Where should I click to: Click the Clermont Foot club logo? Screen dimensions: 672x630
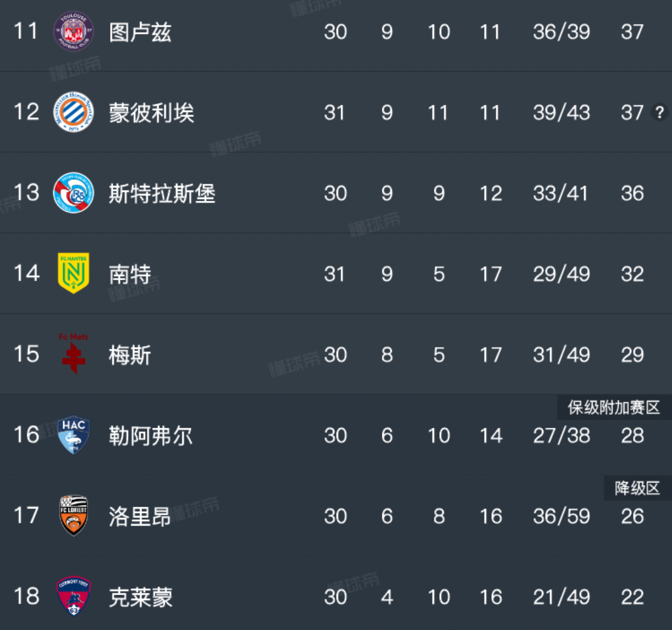[x=74, y=596]
